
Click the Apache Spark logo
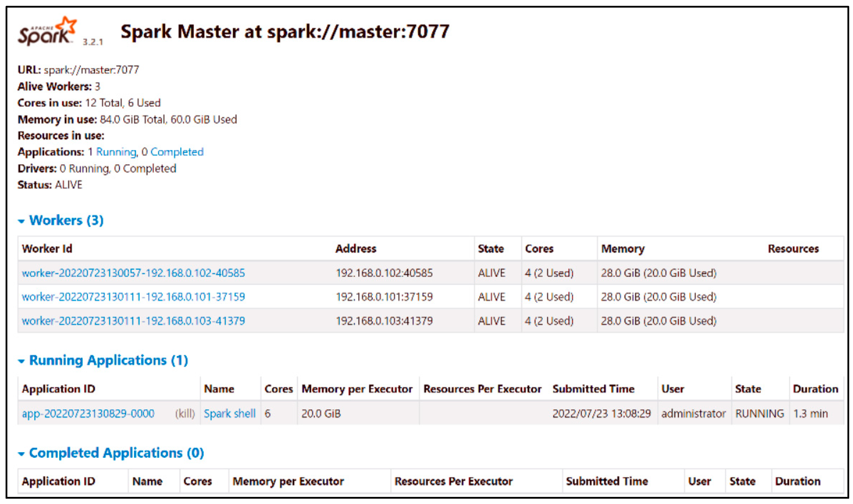coord(47,31)
